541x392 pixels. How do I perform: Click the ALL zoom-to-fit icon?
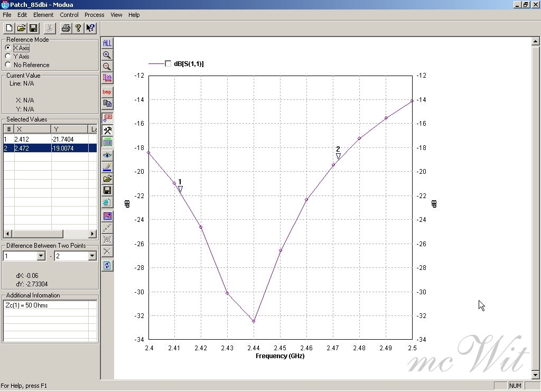107,43
